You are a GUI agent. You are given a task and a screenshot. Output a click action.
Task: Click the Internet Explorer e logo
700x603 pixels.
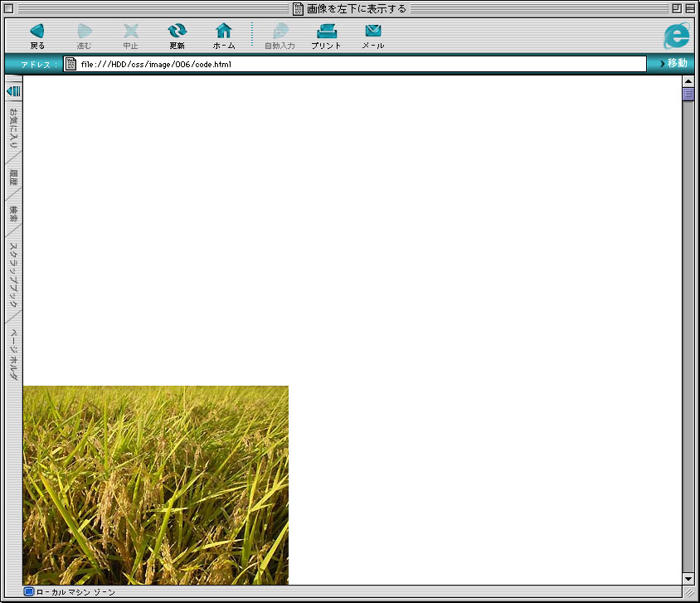point(676,36)
